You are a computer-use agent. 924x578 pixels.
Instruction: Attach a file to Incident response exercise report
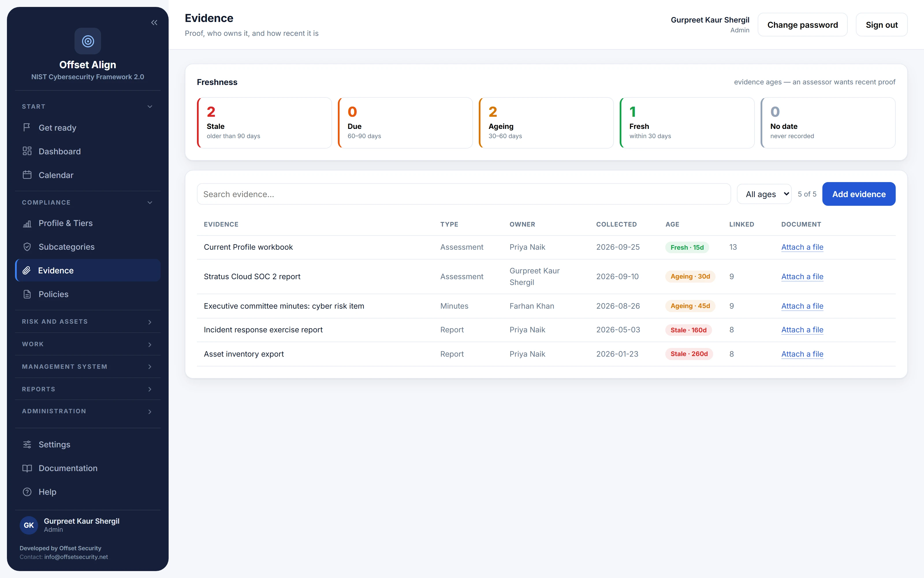click(x=802, y=329)
